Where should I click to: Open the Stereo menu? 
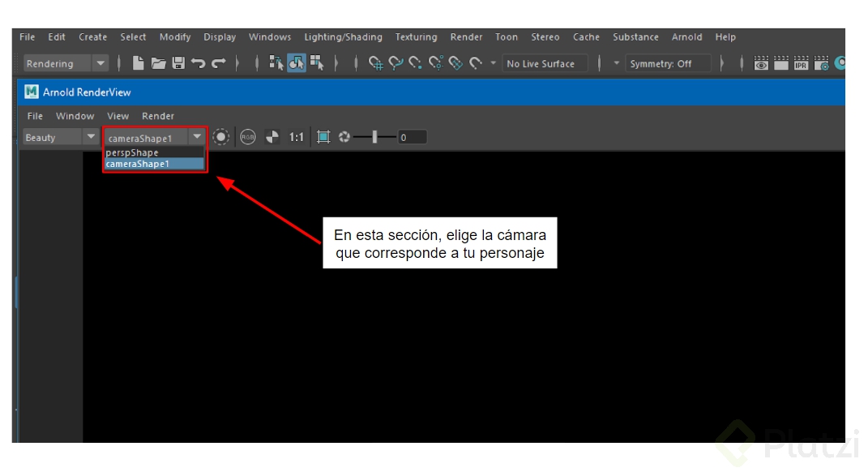pyautogui.click(x=545, y=37)
